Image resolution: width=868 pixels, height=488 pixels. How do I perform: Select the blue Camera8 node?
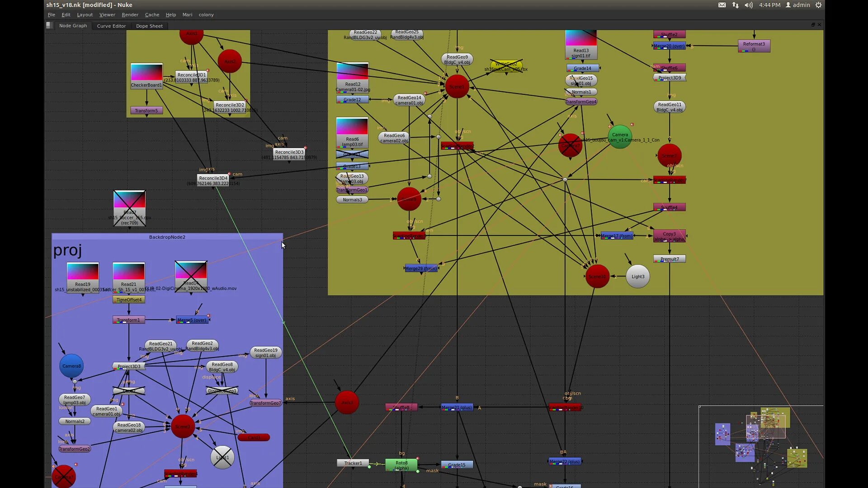pyautogui.click(x=71, y=366)
